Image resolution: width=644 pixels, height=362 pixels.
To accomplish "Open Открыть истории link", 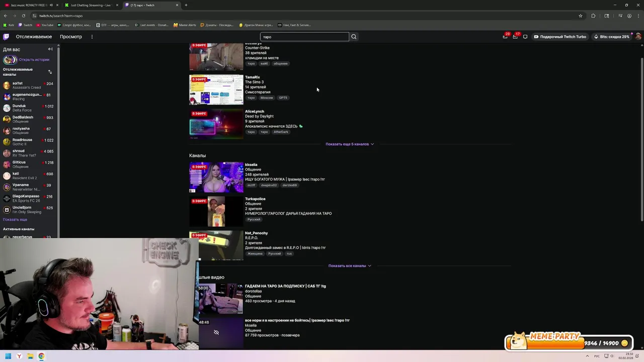I will coord(34,60).
